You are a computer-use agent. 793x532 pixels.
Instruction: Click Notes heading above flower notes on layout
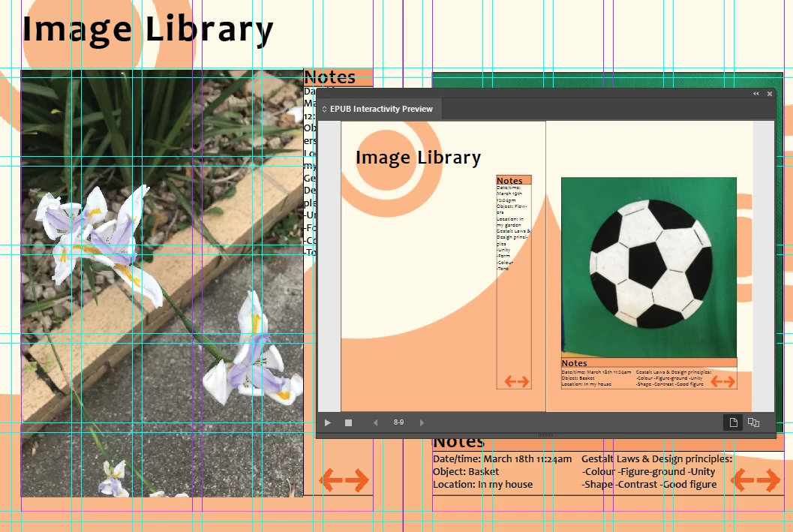[x=330, y=77]
